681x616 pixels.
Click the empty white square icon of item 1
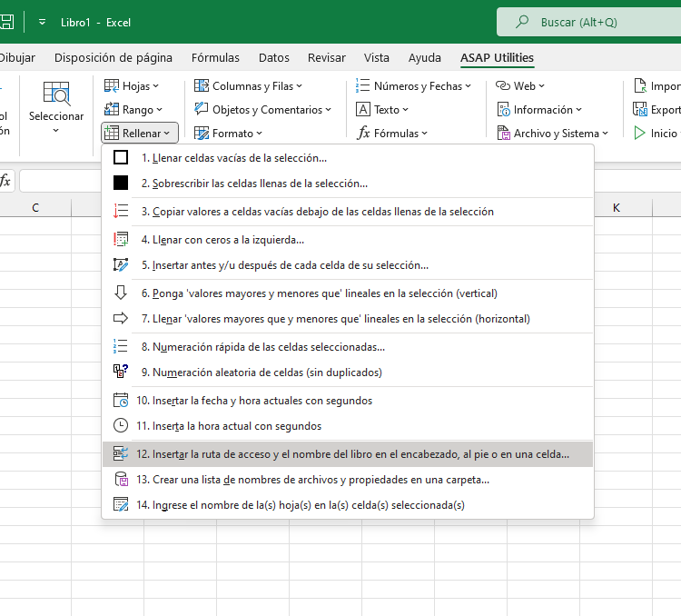click(x=121, y=157)
